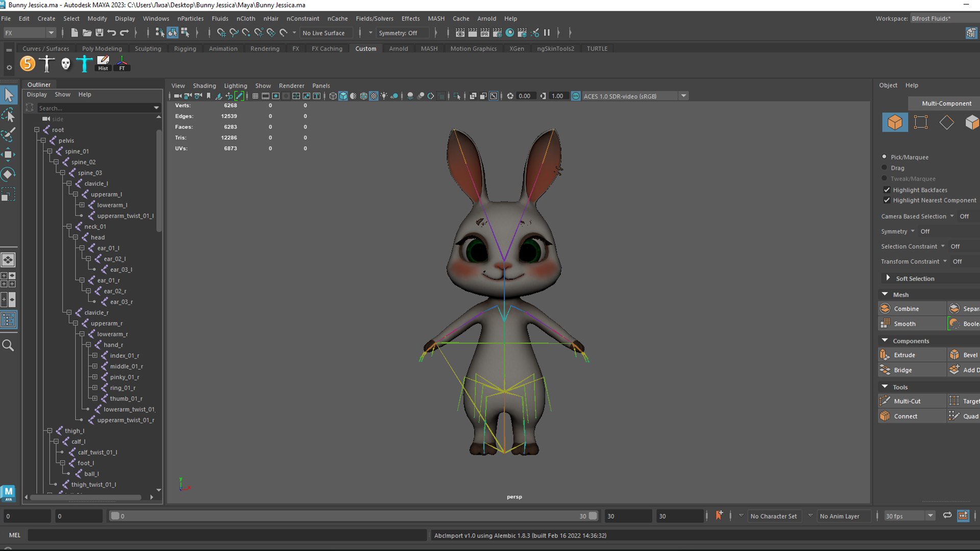The width and height of the screenshot is (980, 551).
Task: Select the Pick/Marquee radio button
Action: [885, 157]
